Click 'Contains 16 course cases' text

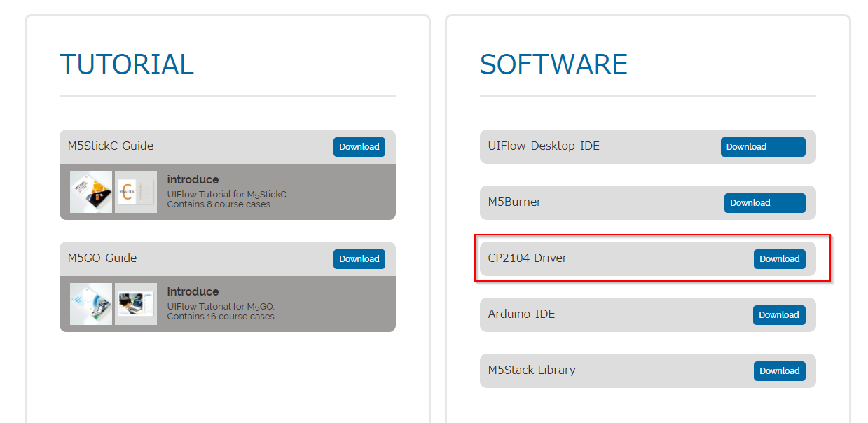(x=221, y=317)
